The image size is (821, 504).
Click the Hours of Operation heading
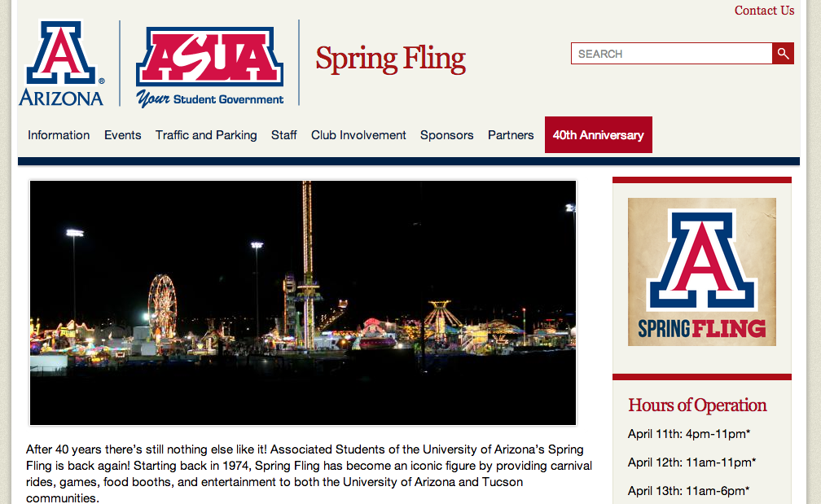pyautogui.click(x=697, y=405)
